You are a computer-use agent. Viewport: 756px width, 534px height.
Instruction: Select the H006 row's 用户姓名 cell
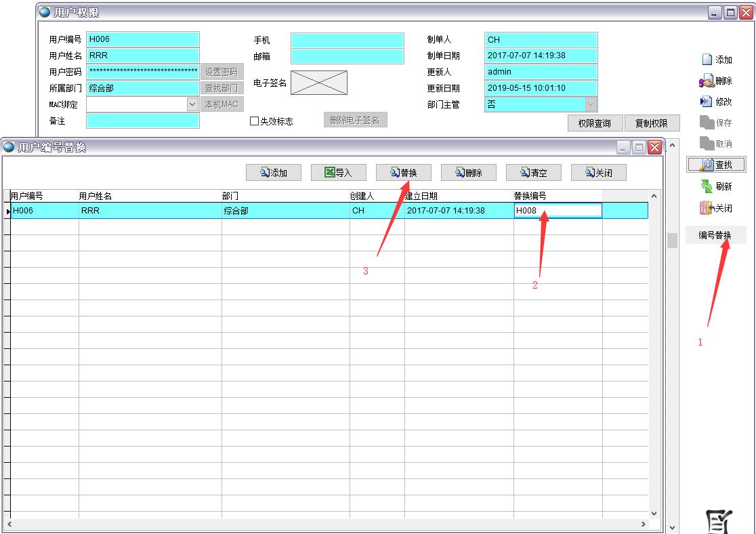tap(149, 211)
